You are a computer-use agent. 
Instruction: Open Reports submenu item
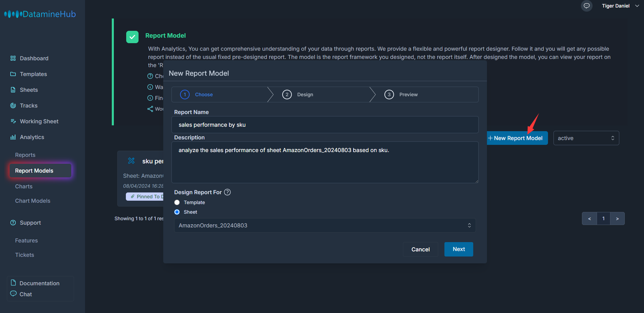coord(25,155)
